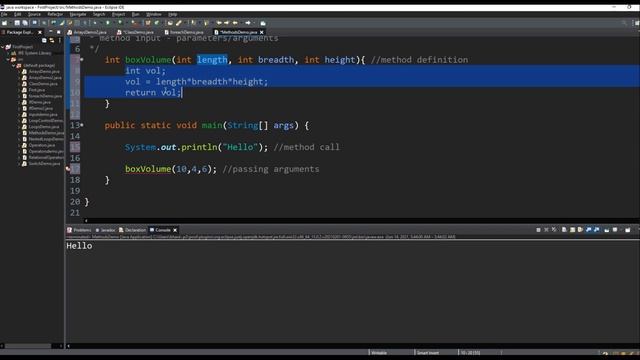Image resolution: width=640 pixels, height=360 pixels.
Task: Maximize the Package Explorer panel
Action: point(59,32)
